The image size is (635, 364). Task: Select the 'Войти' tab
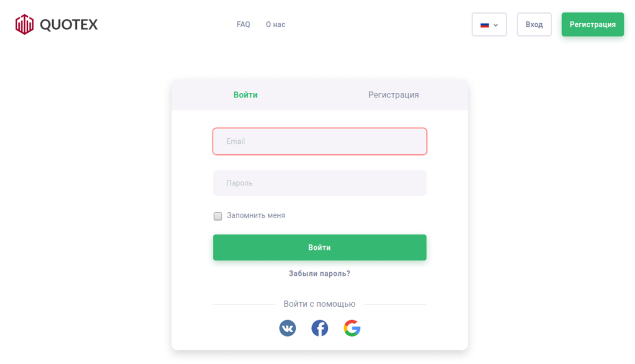pyautogui.click(x=246, y=94)
